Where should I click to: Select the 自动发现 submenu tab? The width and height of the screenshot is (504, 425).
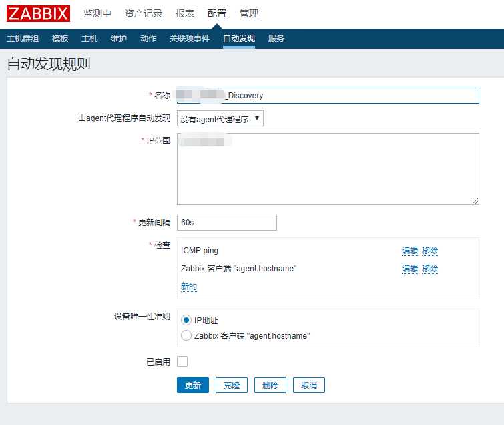click(239, 39)
